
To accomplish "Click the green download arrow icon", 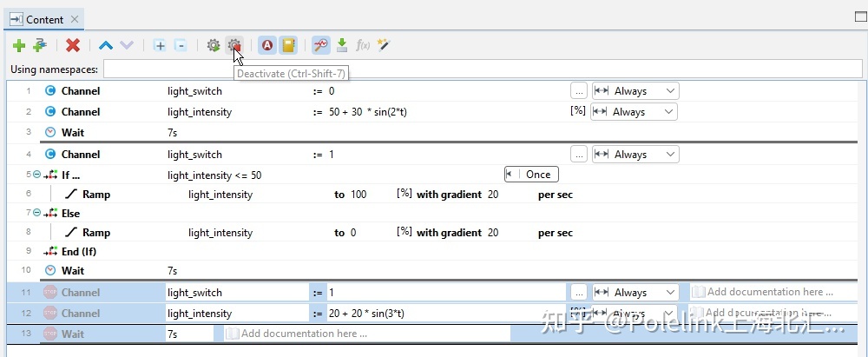I will (x=342, y=45).
